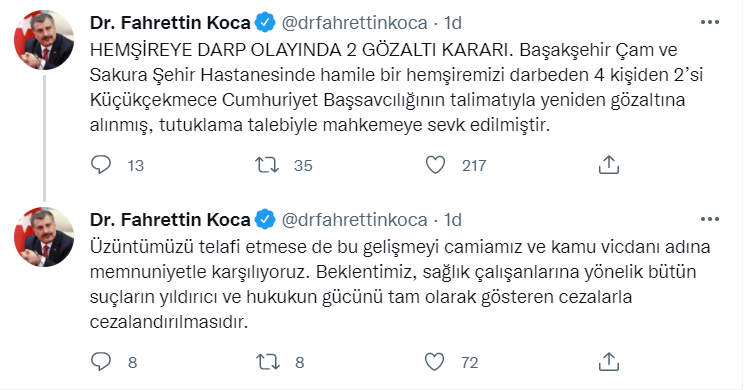Open the first tweet's 1d timestamp

pos(453,22)
